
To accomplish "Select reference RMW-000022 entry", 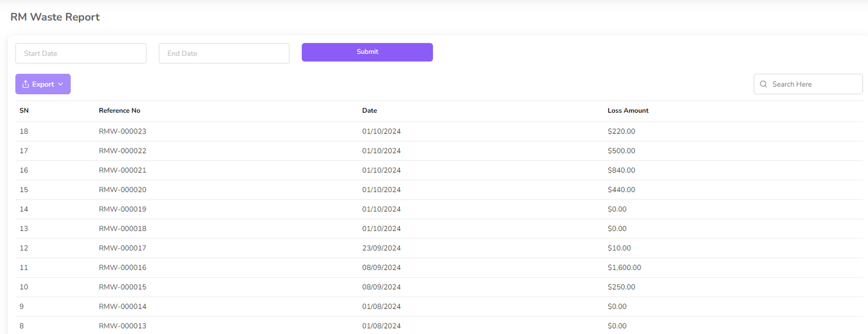I will pyautogui.click(x=123, y=151).
